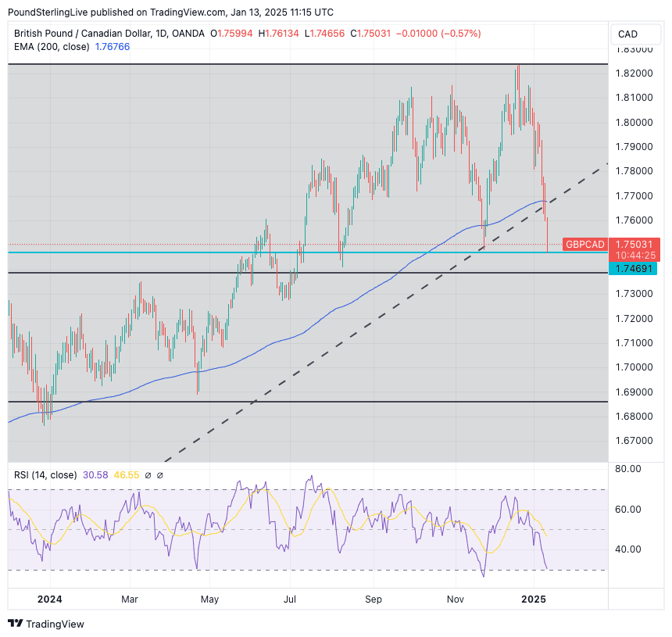Click the 1.80000 level on price axis
Image resolution: width=672 pixels, height=637 pixels.
pos(634,122)
